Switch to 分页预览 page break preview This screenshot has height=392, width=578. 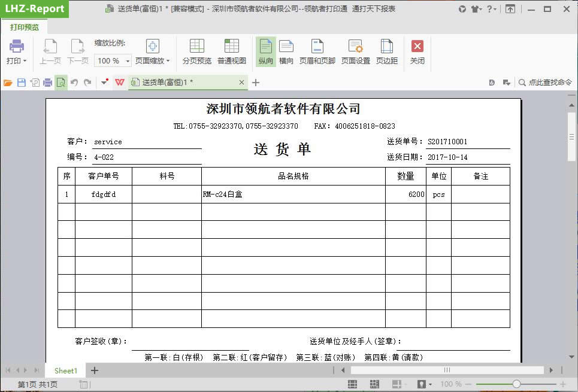(197, 52)
